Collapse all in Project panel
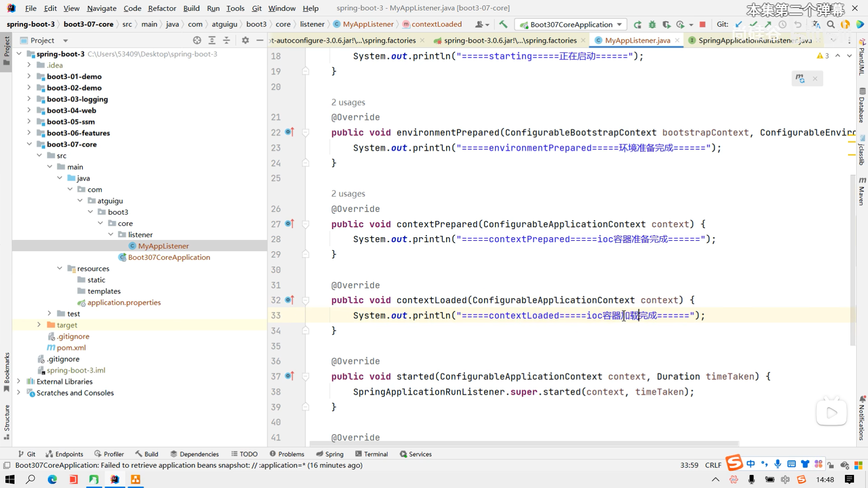 (x=226, y=40)
